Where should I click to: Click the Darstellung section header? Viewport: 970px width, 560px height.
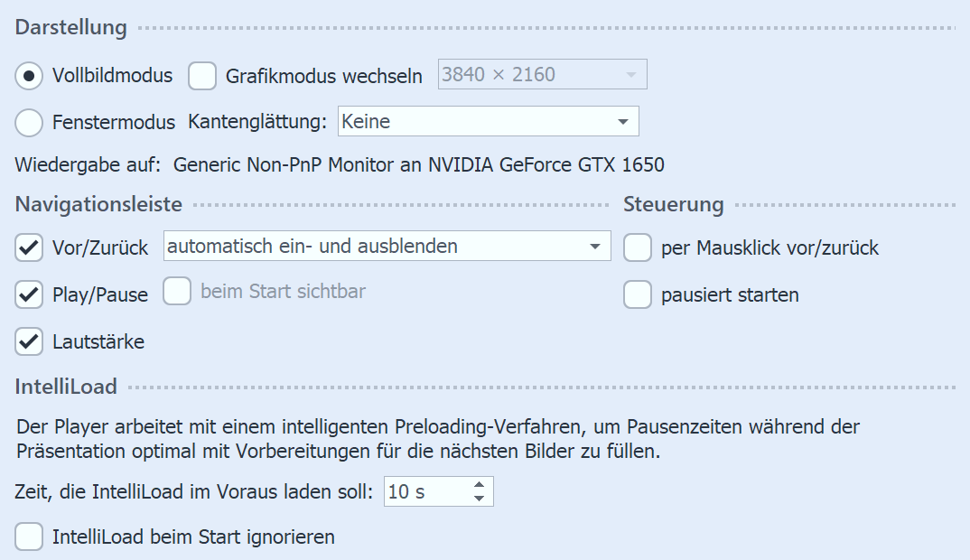click(69, 27)
